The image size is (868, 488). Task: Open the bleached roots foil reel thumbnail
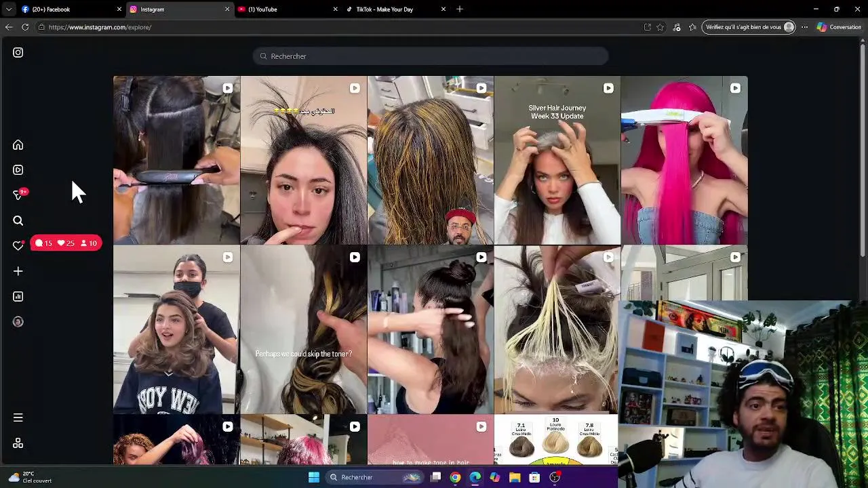[557, 329]
